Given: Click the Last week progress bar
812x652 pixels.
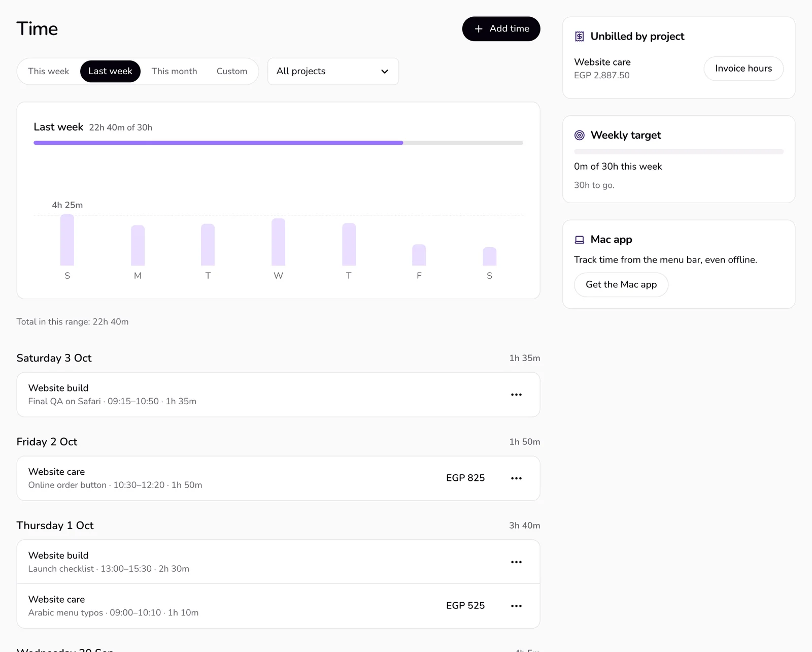Looking at the screenshot, I should (x=278, y=143).
